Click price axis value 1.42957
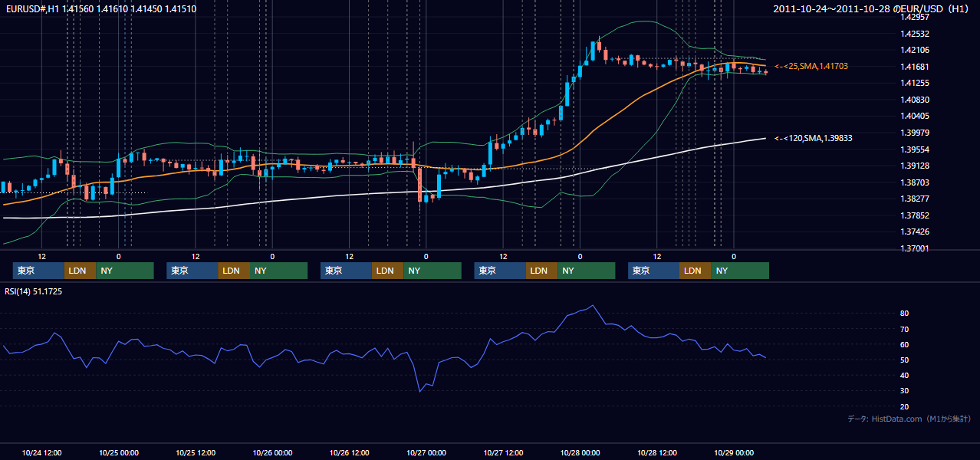 click(915, 17)
